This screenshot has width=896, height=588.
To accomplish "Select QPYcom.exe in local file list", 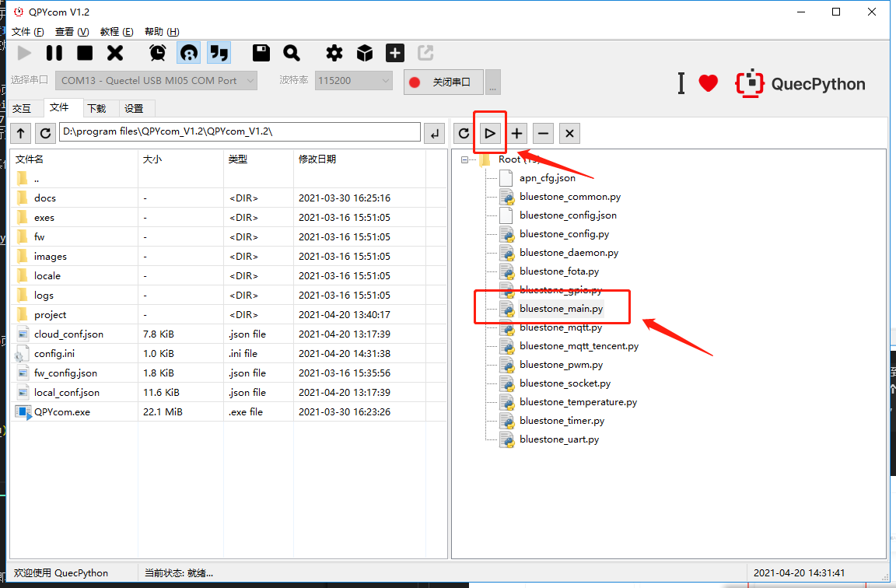I will tap(62, 411).
